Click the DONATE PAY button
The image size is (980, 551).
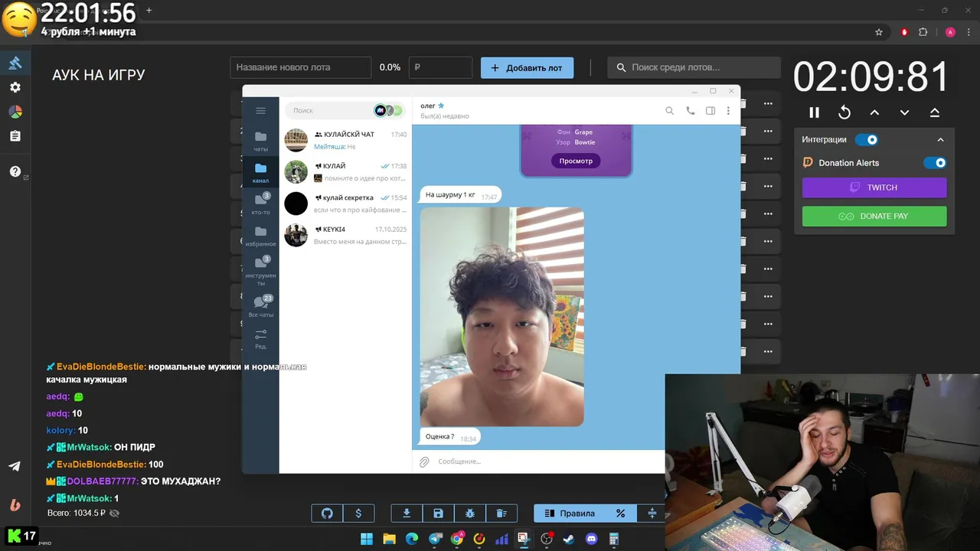[874, 216]
